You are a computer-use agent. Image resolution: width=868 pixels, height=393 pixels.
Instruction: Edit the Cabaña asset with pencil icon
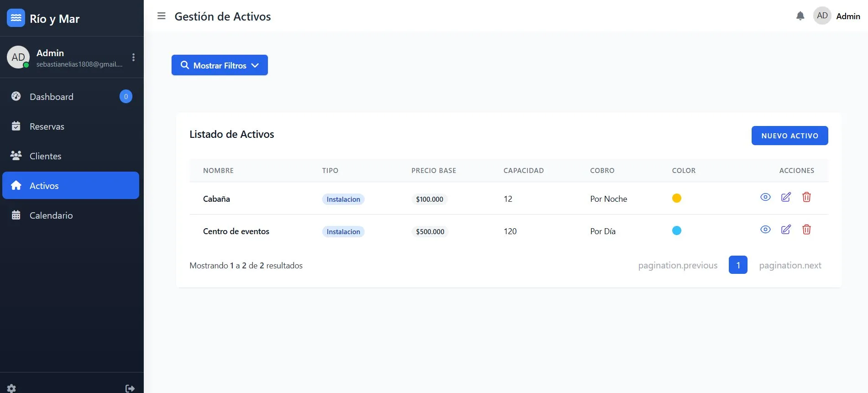click(786, 197)
